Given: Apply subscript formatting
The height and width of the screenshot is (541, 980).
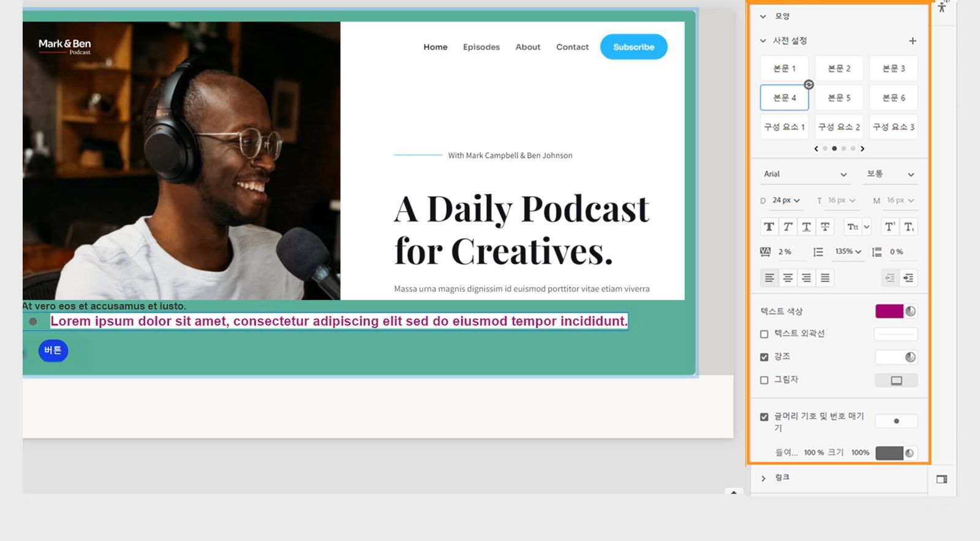Looking at the screenshot, I should pyautogui.click(x=909, y=227).
